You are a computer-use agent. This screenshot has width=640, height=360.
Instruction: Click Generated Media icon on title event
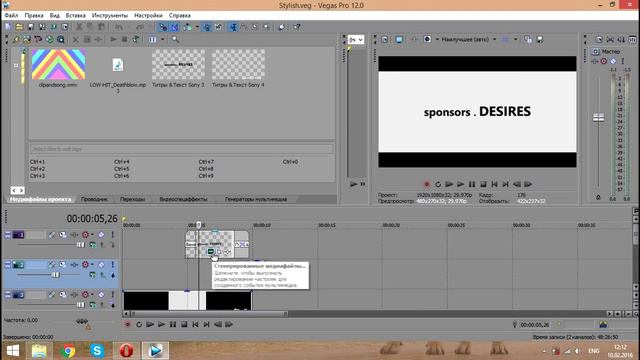pyautogui.click(x=211, y=252)
